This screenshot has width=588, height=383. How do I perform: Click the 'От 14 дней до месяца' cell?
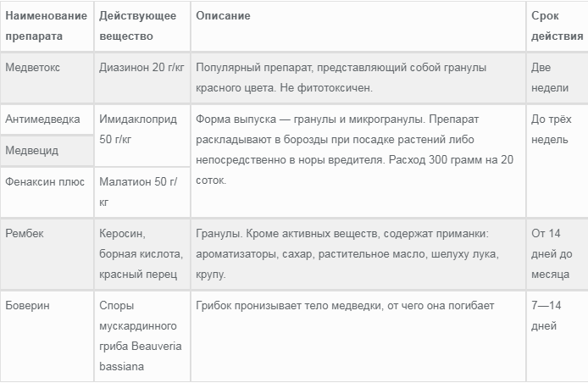(x=552, y=253)
